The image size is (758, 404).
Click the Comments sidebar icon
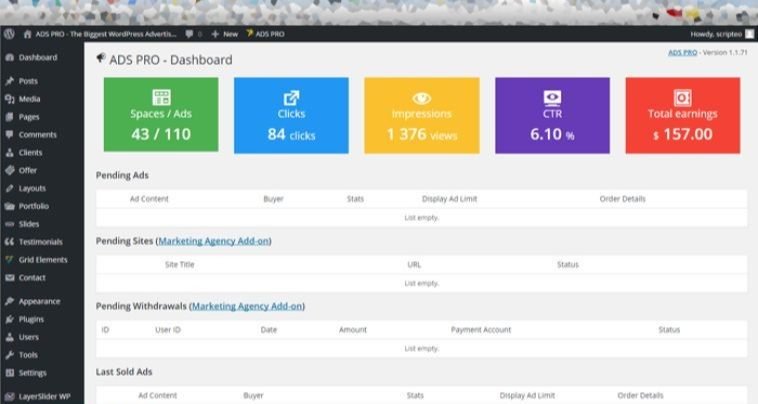pos(10,134)
